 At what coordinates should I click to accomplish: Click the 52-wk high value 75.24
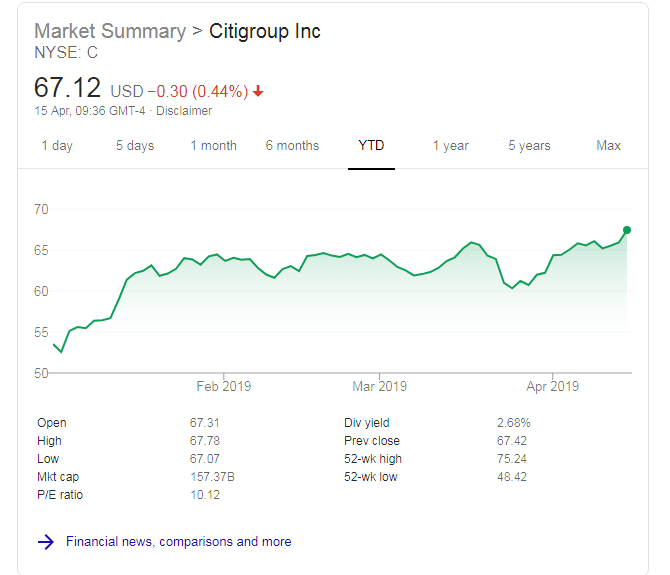tap(512, 459)
